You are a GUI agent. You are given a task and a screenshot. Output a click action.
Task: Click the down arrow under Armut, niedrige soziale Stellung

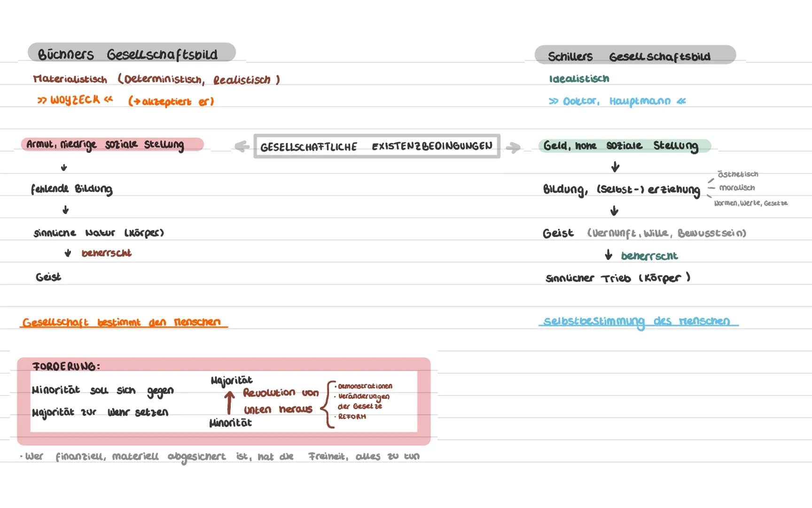click(x=64, y=167)
